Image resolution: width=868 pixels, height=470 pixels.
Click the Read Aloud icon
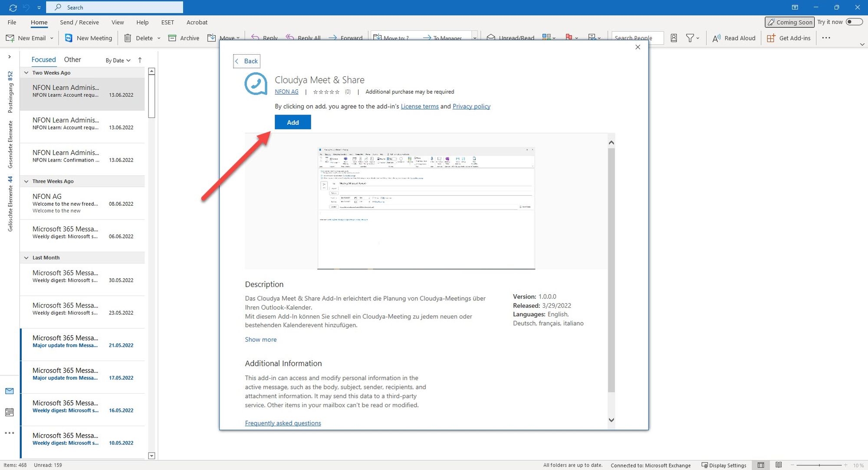[717, 38]
